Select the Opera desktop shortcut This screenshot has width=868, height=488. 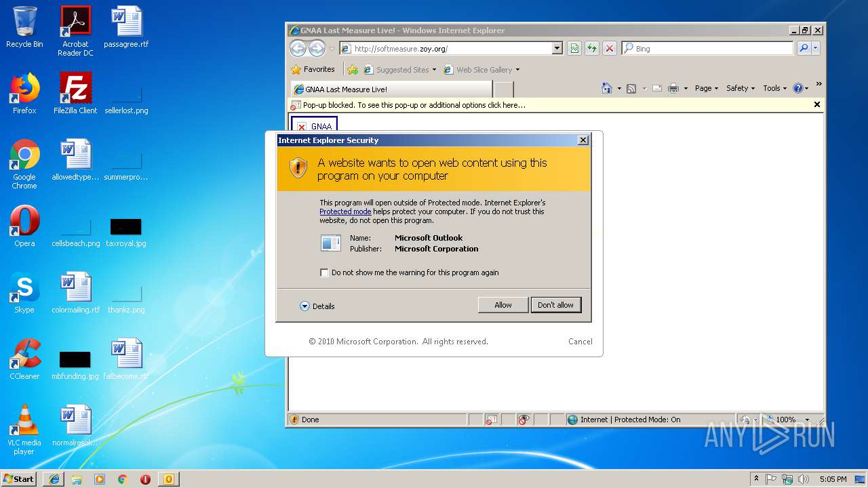pyautogui.click(x=24, y=226)
